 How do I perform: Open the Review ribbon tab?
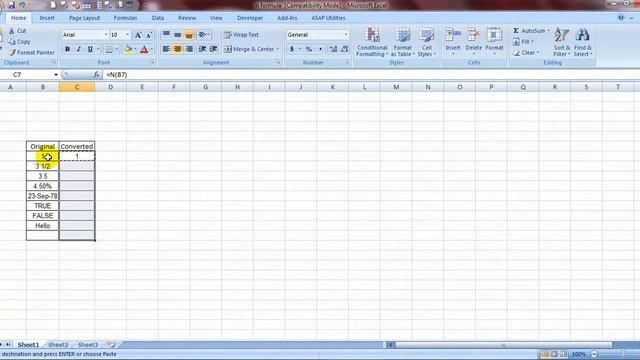[187, 18]
